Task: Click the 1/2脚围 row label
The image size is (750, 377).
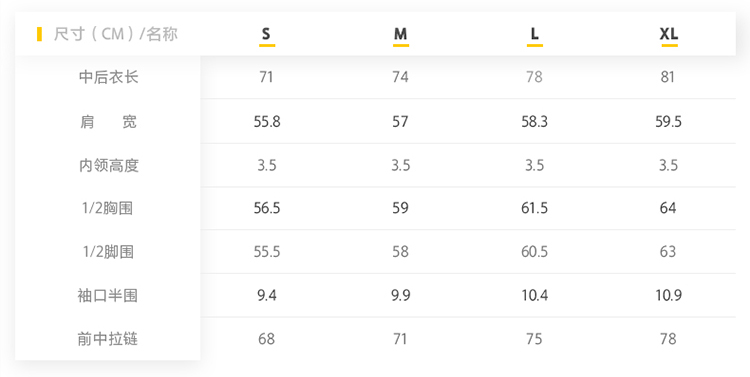Action: click(108, 252)
